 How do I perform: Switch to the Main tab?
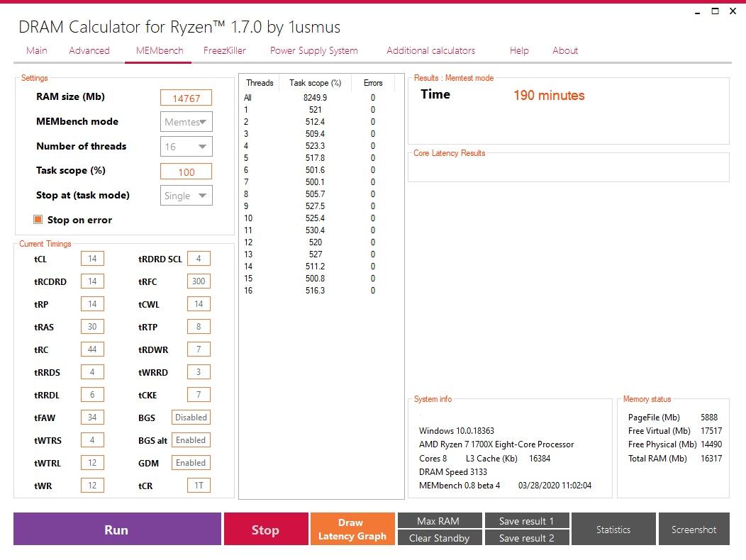point(37,50)
